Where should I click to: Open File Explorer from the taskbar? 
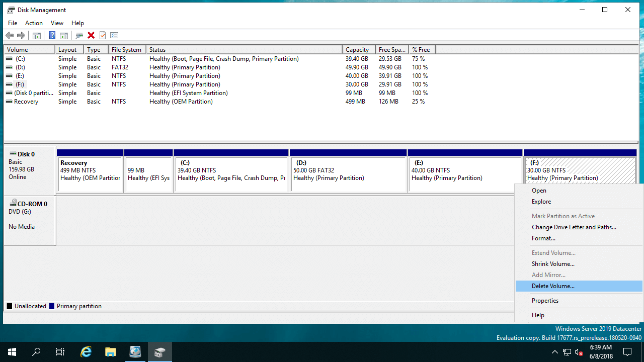pyautogui.click(x=111, y=352)
